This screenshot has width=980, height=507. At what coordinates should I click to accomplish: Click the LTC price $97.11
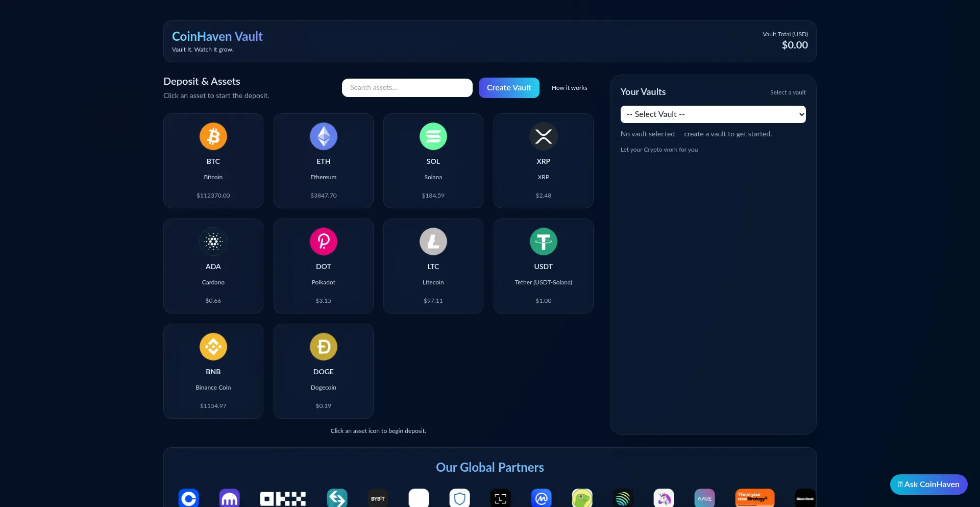433,301
